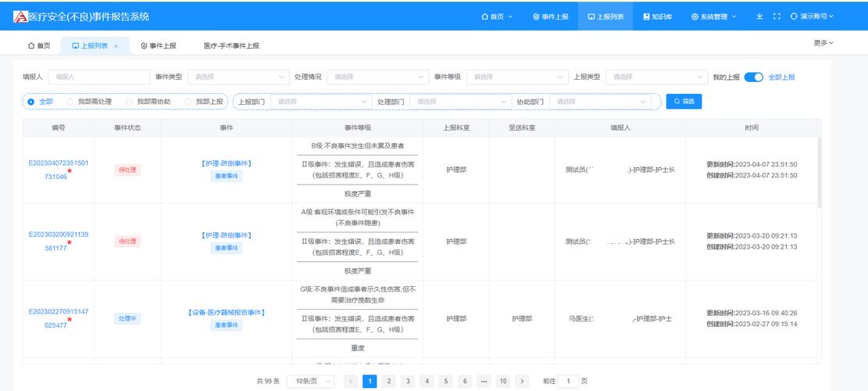Viewport: 868px width, 391px height.
Task: Open the 10条/页 page size selector
Action: click(x=310, y=381)
